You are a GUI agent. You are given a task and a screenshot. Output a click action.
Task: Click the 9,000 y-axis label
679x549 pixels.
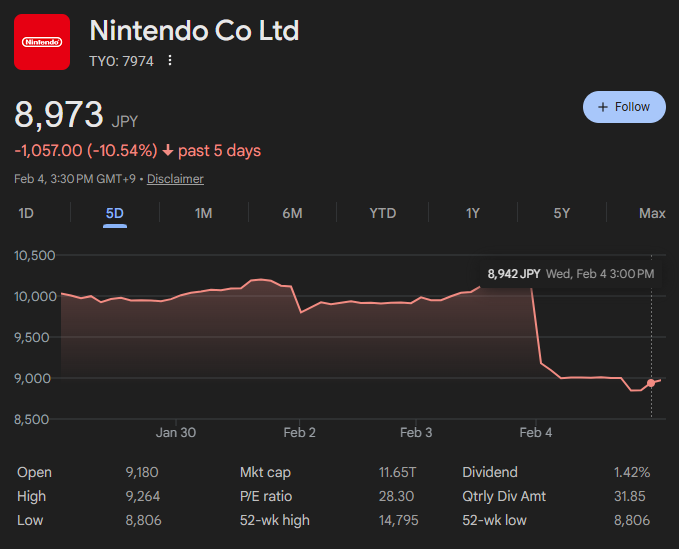[x=32, y=378]
